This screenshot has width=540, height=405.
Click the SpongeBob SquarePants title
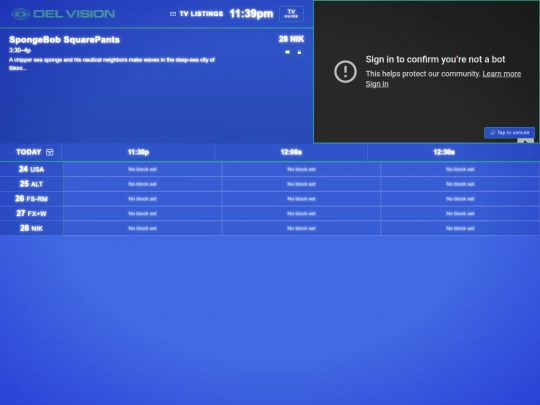(64, 40)
